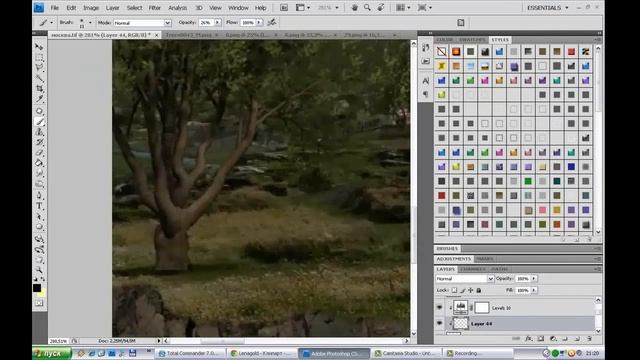The image size is (640, 360).
Task: Toggle lock image pixels
Action: pyautogui.click(x=462, y=290)
